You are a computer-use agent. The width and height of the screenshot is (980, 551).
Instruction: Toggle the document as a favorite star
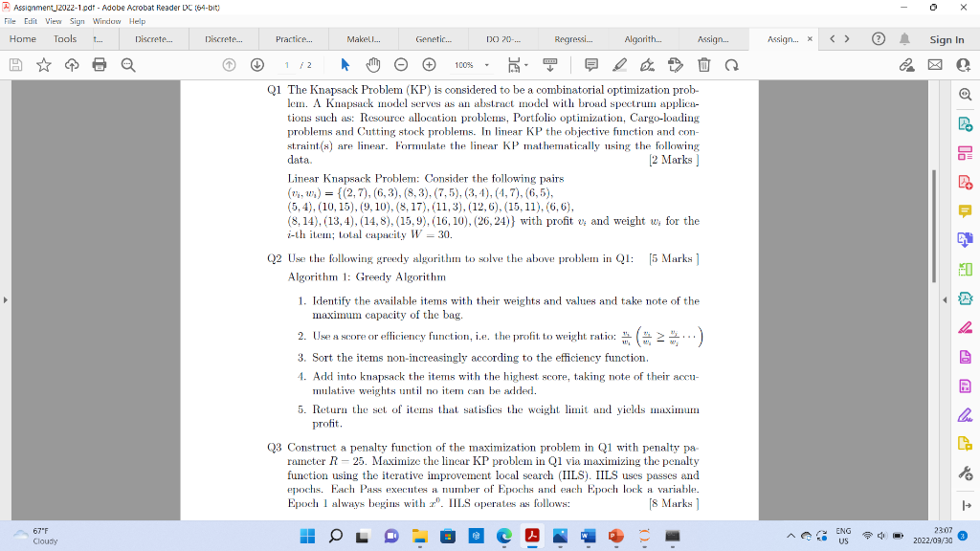[x=42, y=65]
